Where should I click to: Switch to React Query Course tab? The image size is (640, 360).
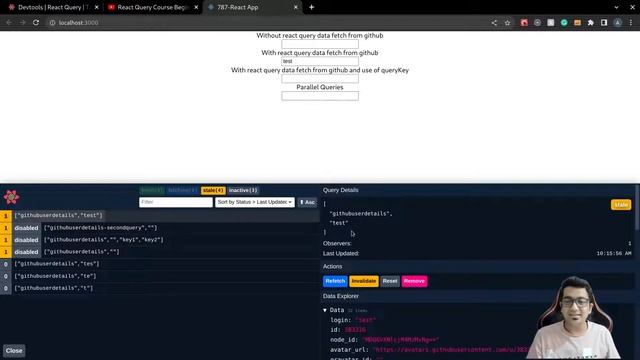click(151, 7)
